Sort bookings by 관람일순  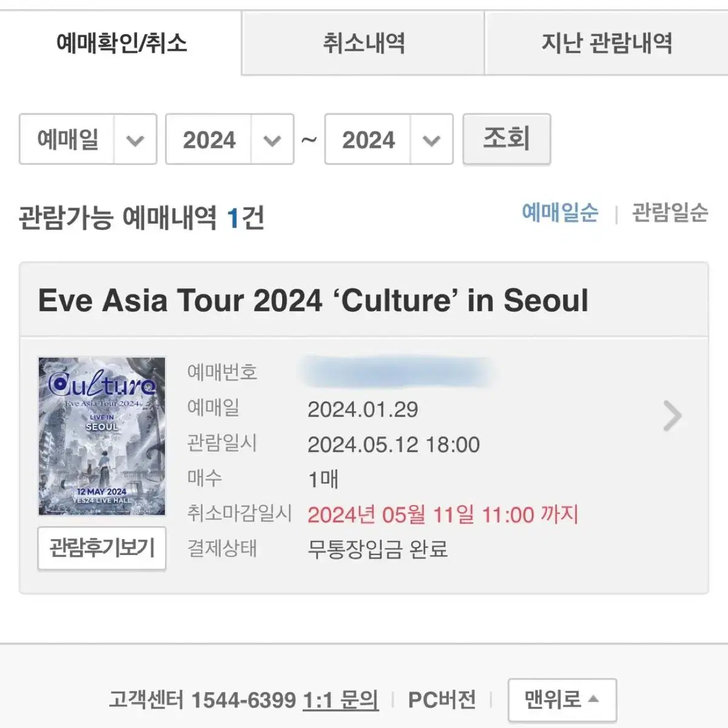670,212
